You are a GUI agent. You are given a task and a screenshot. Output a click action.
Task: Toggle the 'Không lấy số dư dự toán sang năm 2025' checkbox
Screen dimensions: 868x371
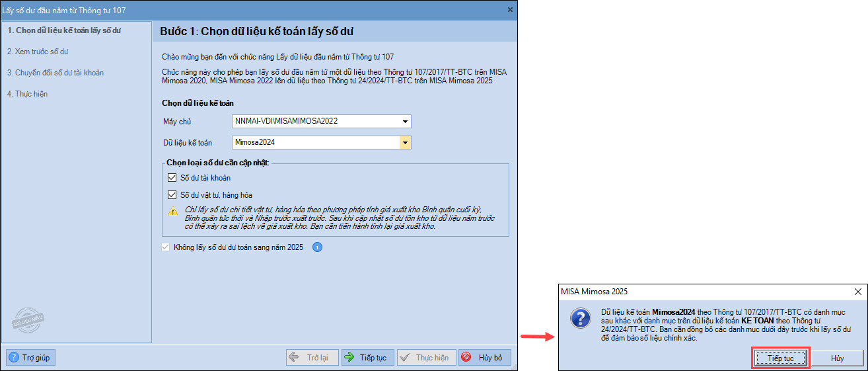point(165,247)
